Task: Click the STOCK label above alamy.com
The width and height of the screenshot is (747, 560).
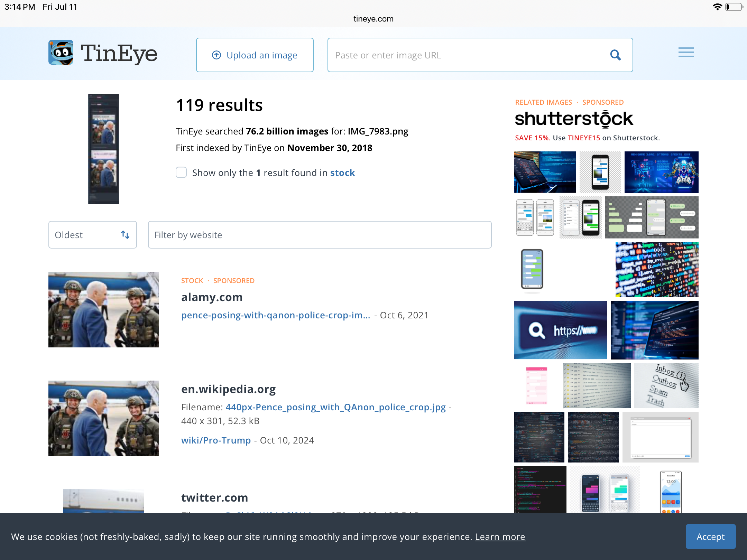Action: [x=192, y=281]
